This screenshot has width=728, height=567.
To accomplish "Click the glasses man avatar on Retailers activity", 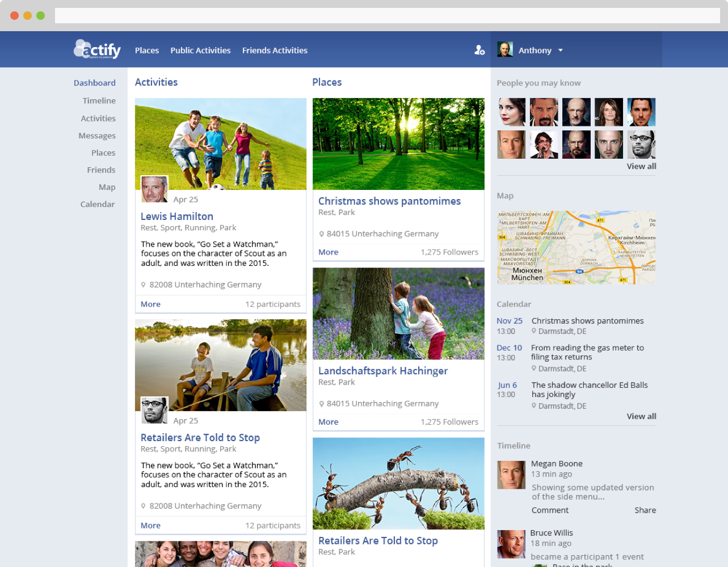I will [154, 410].
